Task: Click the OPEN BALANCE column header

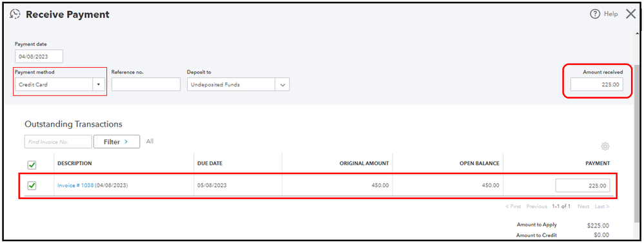Action: pyautogui.click(x=480, y=163)
